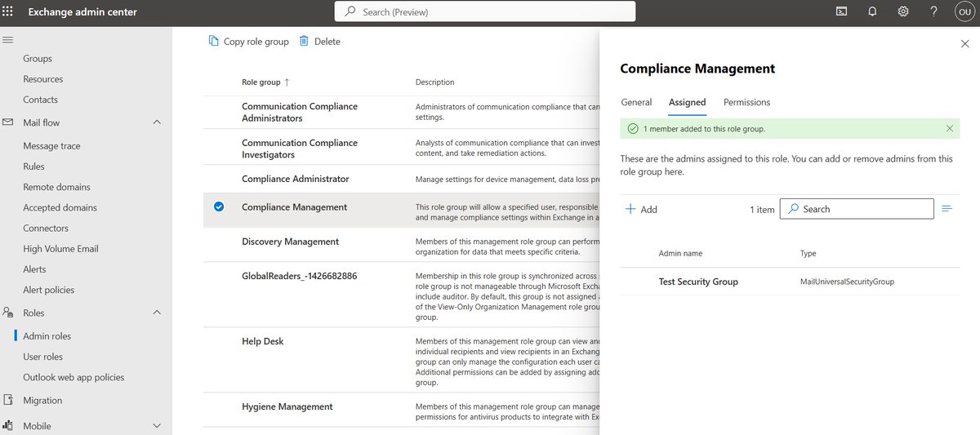The image size is (980, 435).
Task: Click the Add admin button
Action: point(641,210)
